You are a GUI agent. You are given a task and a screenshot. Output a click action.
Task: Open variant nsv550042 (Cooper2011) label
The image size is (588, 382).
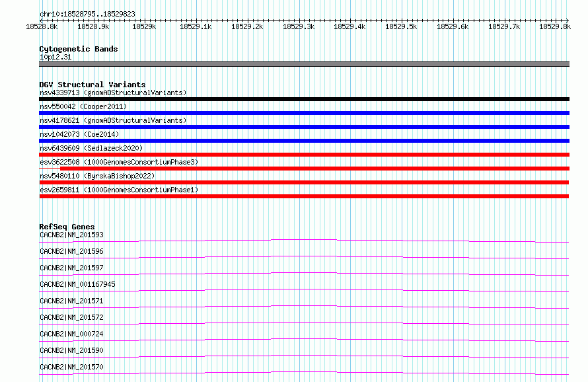83,106
